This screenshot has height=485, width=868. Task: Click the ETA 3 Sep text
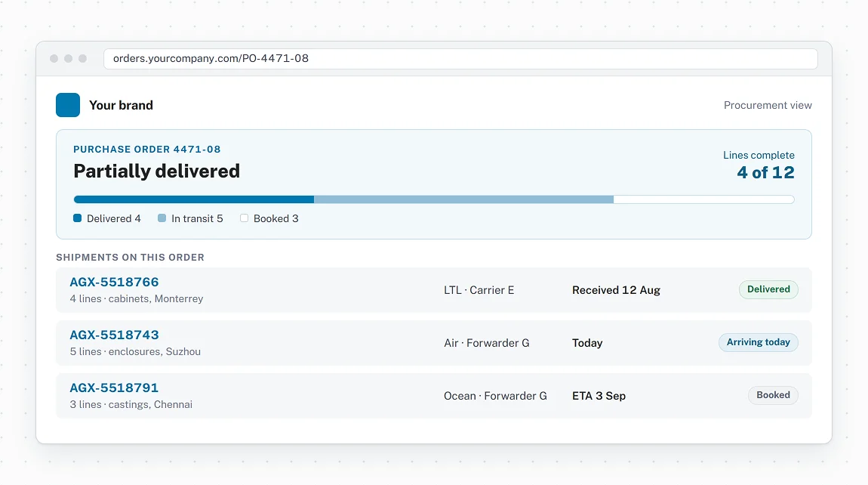click(599, 397)
